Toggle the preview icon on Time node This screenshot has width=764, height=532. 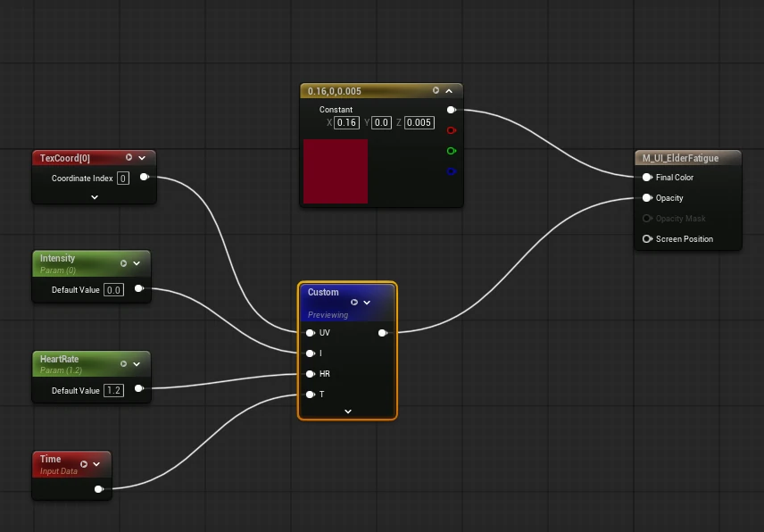point(84,464)
